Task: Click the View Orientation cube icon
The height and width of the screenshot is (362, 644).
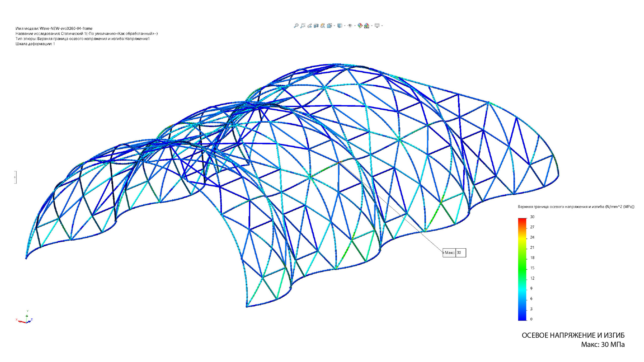Action: pos(329,26)
